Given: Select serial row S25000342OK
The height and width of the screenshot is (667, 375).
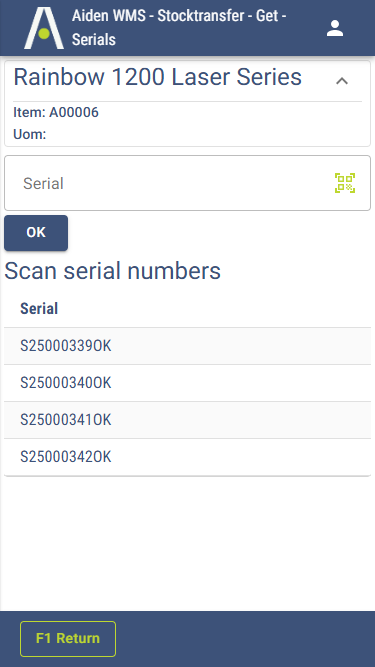Looking at the screenshot, I should 188,457.
